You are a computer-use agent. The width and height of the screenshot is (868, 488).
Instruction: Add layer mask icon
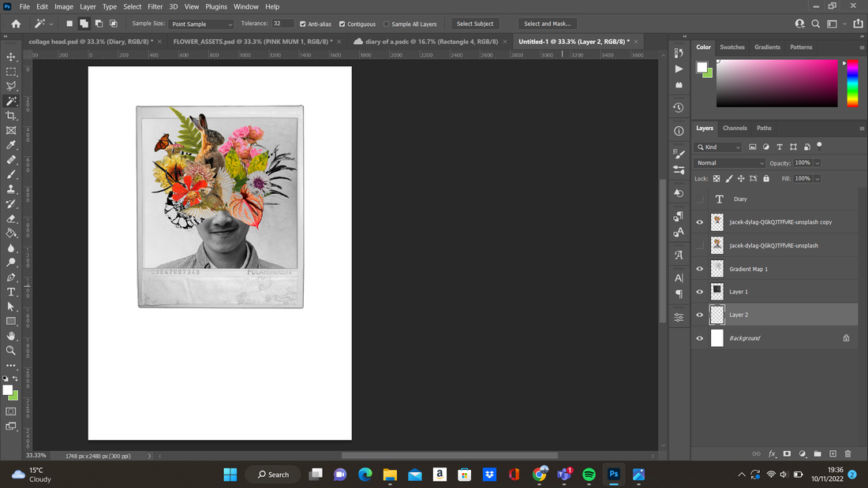(788, 453)
